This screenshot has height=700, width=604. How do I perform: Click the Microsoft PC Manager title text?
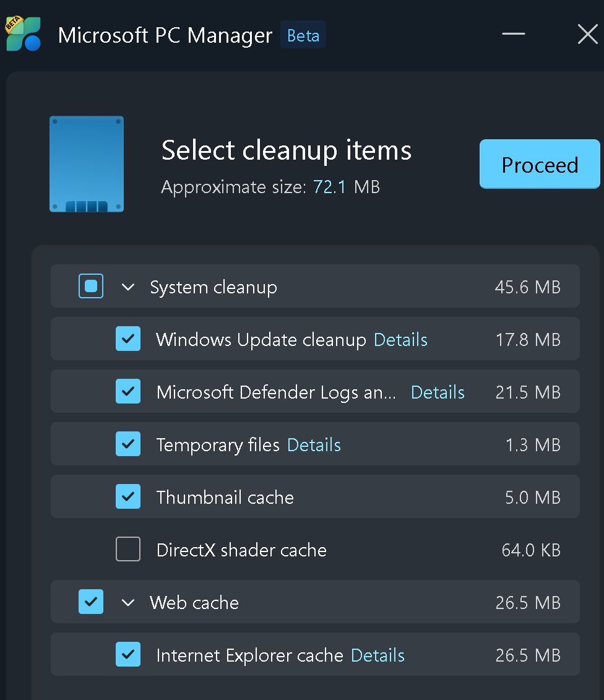(x=165, y=35)
